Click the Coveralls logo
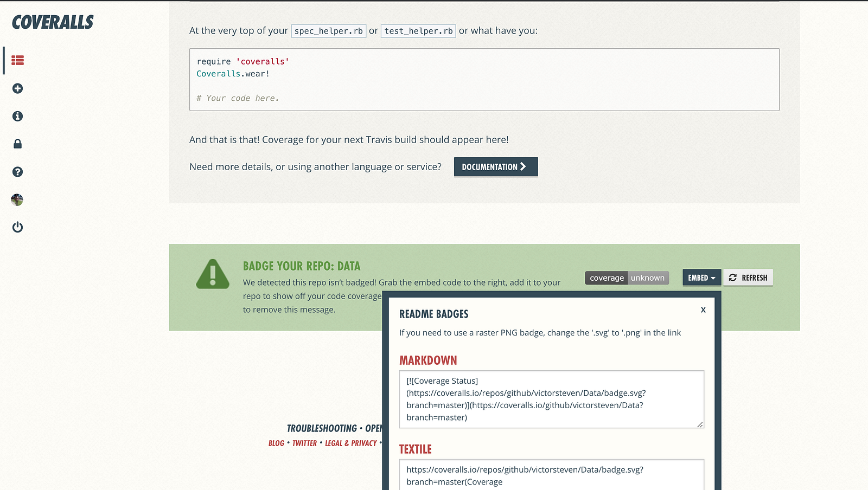 53,22
